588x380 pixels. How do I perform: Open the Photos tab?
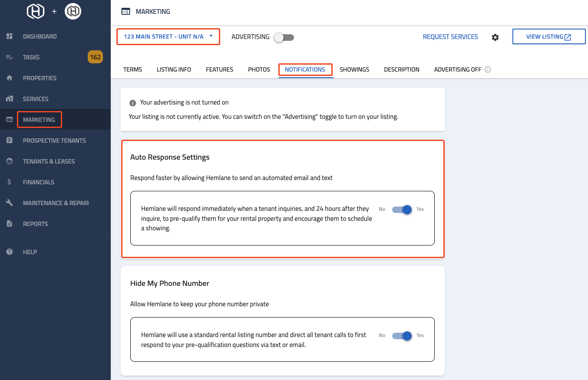tap(259, 69)
